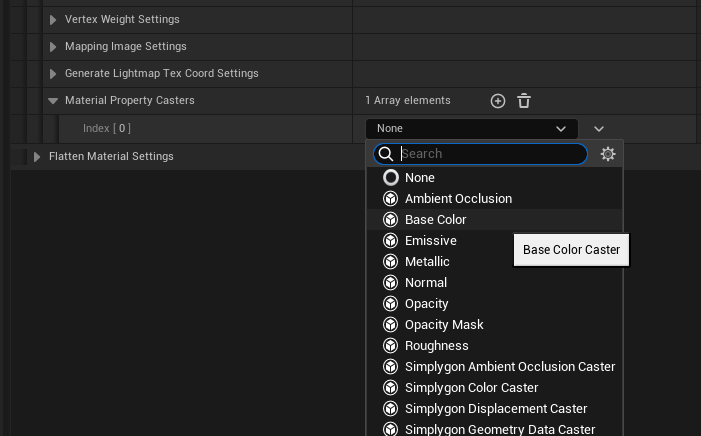
Task: Click the Emissive caster class icon
Action: pos(391,241)
